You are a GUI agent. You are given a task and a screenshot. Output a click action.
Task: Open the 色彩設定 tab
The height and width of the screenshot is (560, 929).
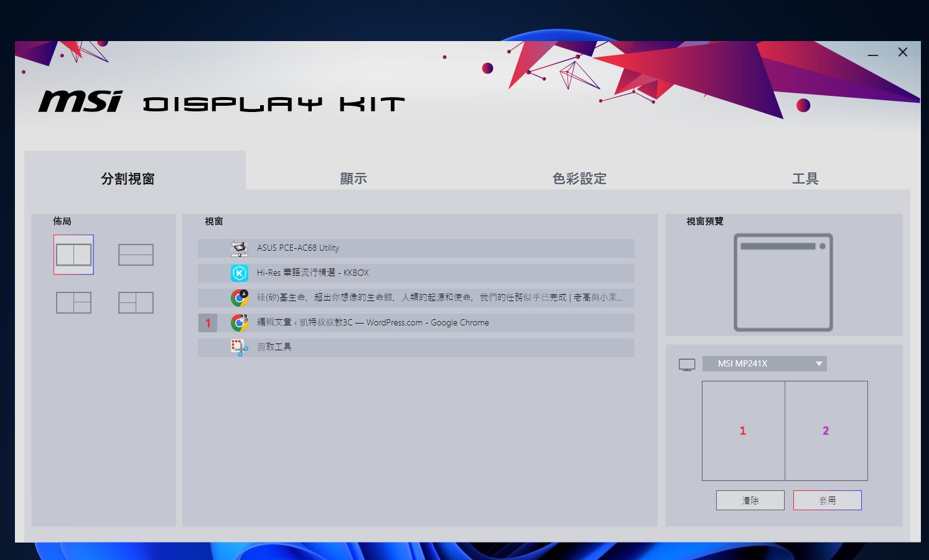coord(579,179)
